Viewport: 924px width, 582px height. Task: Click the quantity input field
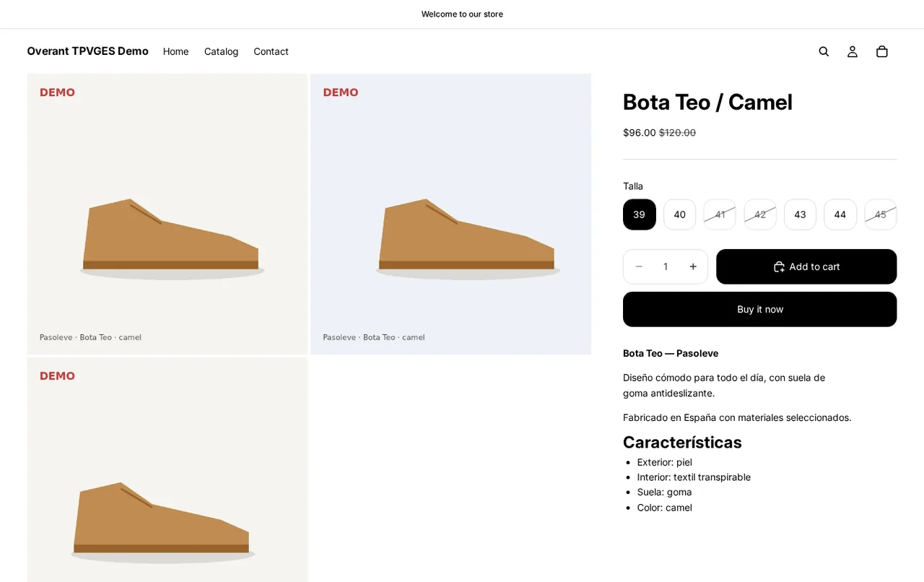(x=666, y=266)
